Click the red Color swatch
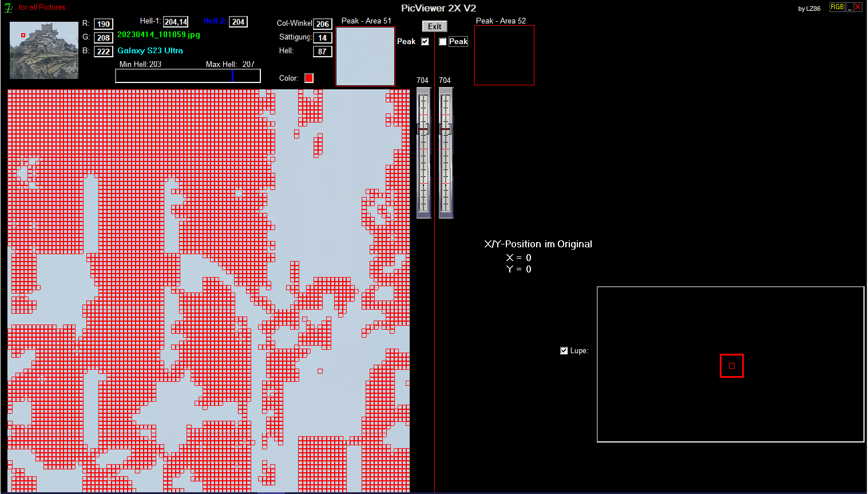 (309, 78)
